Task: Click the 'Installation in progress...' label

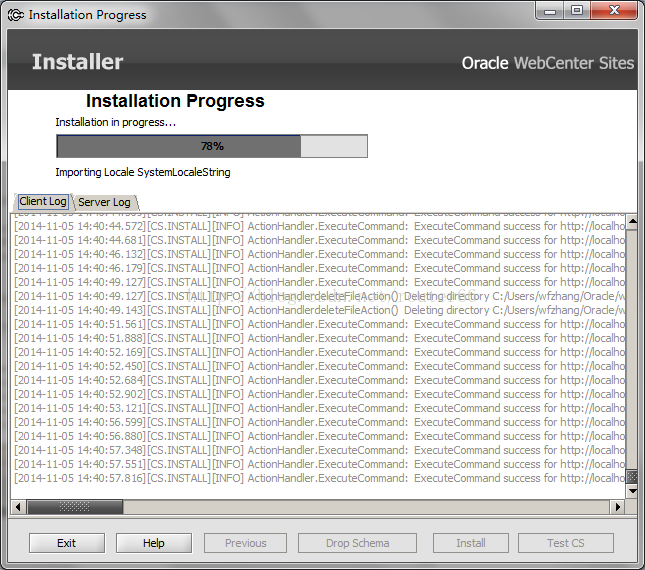Action: coord(116,123)
